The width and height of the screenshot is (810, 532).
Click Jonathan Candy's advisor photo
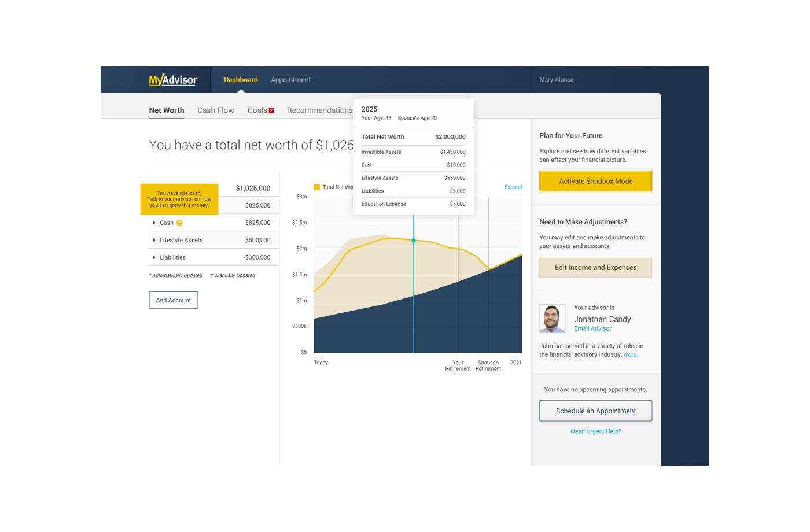point(552,319)
